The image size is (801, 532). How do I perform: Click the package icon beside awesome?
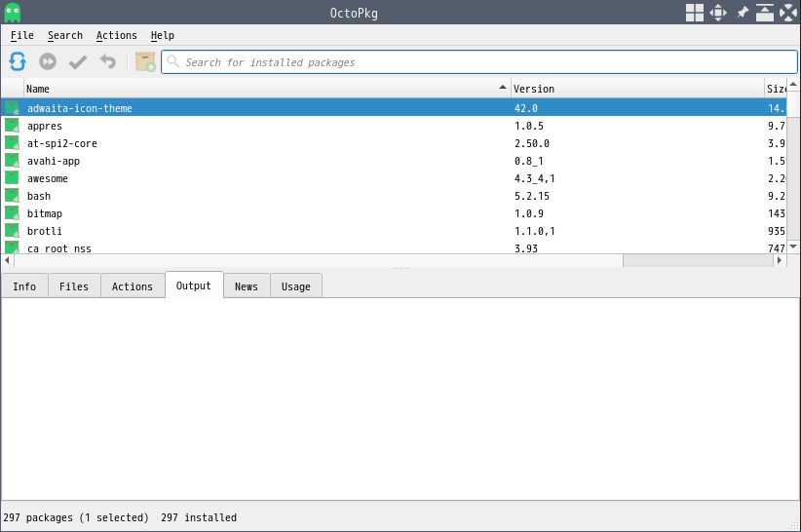coord(13,177)
